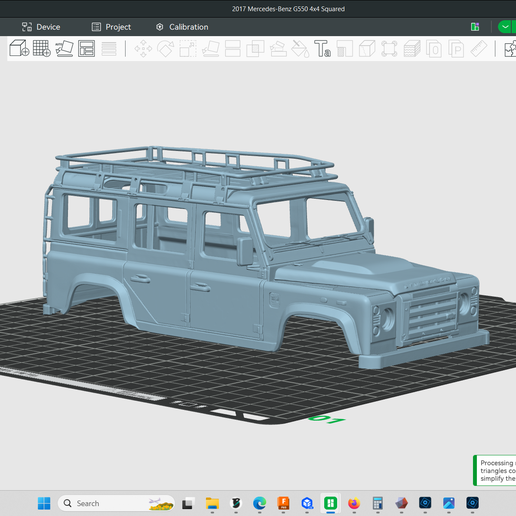
Task: Switch to Fusion 360 orange taskbar icon
Action: (x=283, y=503)
